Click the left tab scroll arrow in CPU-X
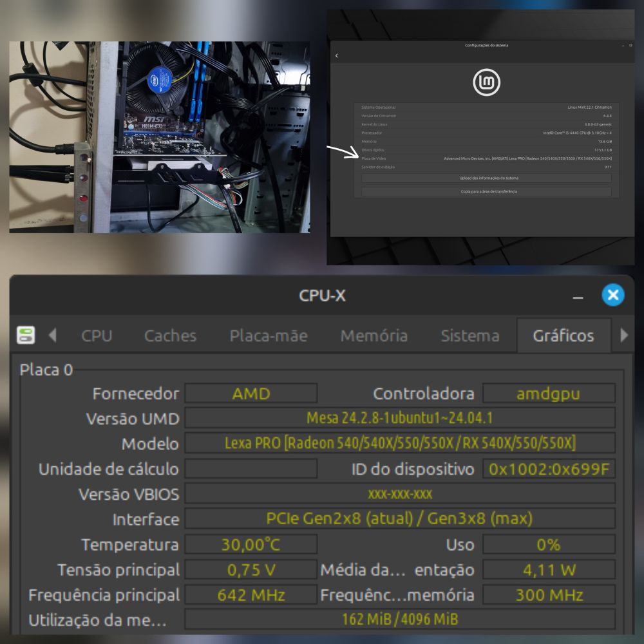 (52, 335)
